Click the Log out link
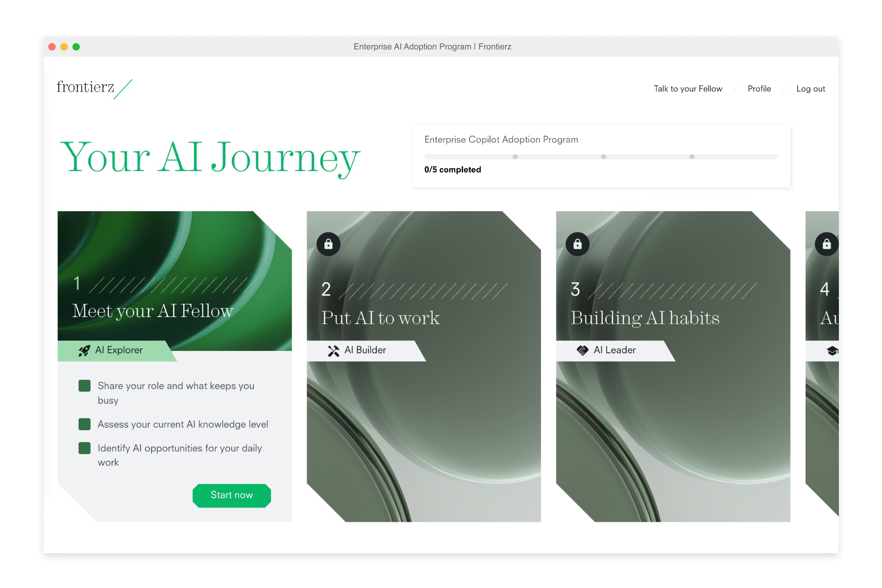The image size is (882, 588). (810, 89)
